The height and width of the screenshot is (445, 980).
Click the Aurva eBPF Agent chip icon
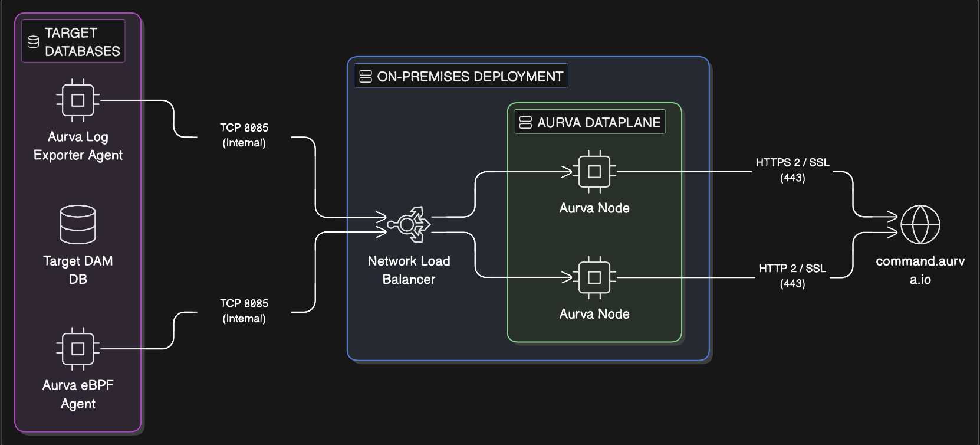(78, 349)
